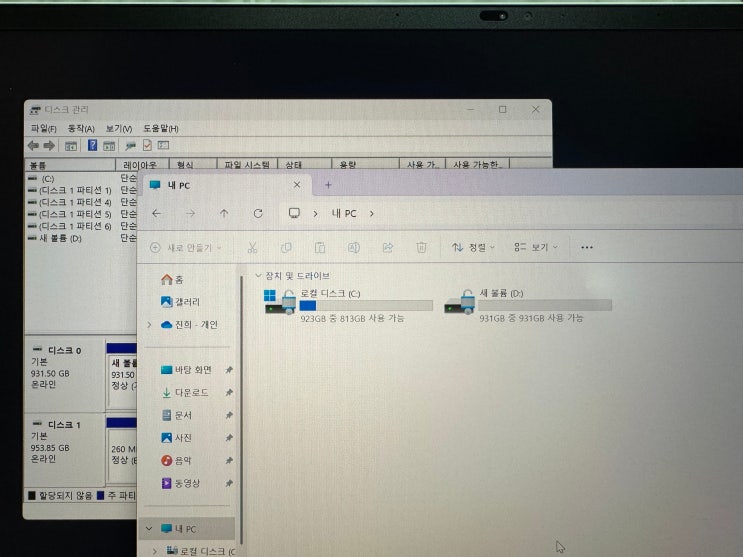Click the blue help icon in Disk Management toolbar
Image resolution: width=743 pixels, height=557 pixels.
click(x=92, y=145)
